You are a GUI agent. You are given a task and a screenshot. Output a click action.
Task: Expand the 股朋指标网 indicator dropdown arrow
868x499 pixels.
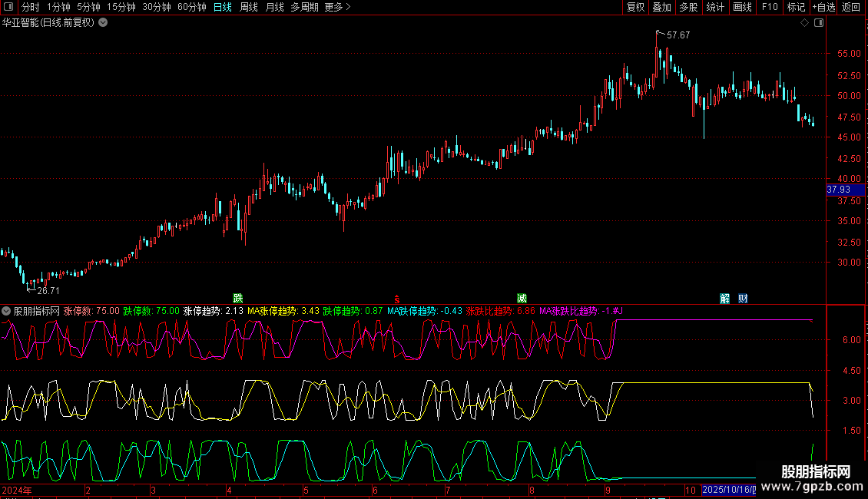(7, 311)
